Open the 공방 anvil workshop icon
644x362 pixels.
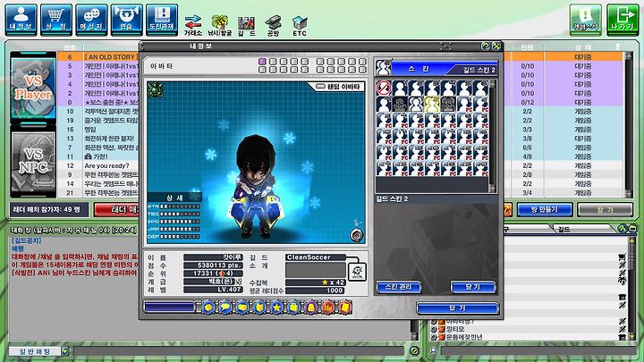273,25
